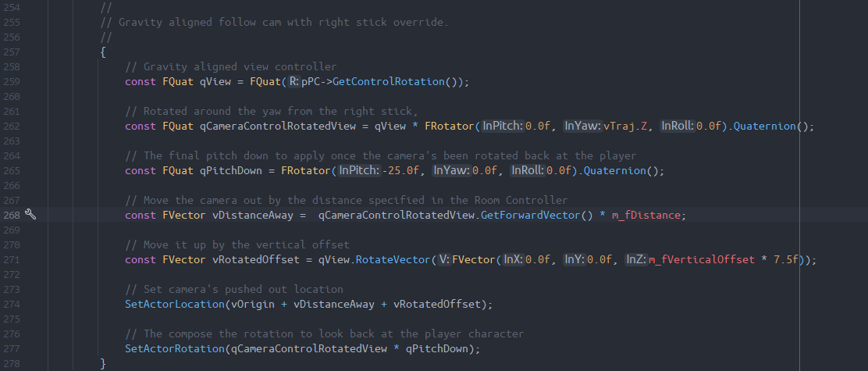Click the R: parameter hint before pPC
This screenshot has height=371, width=868.
[293, 81]
